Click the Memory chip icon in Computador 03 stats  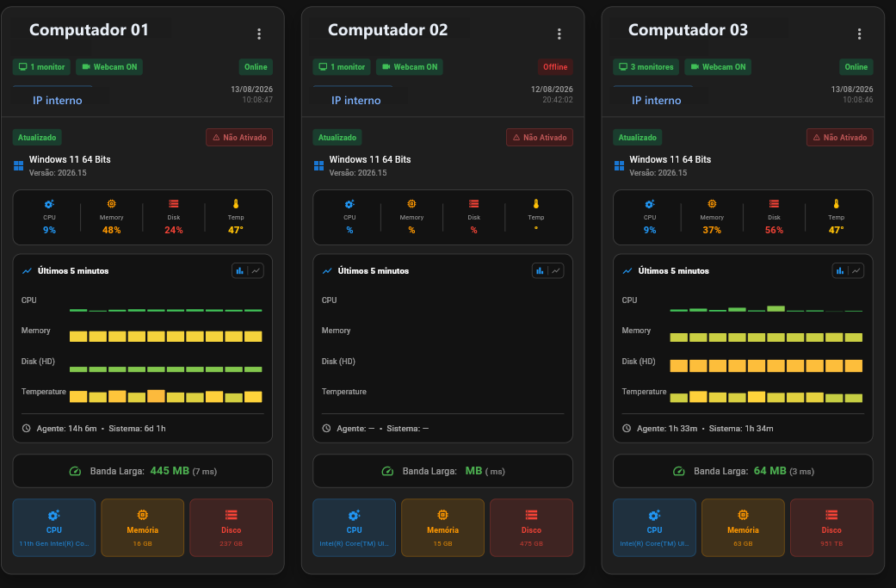pos(712,204)
